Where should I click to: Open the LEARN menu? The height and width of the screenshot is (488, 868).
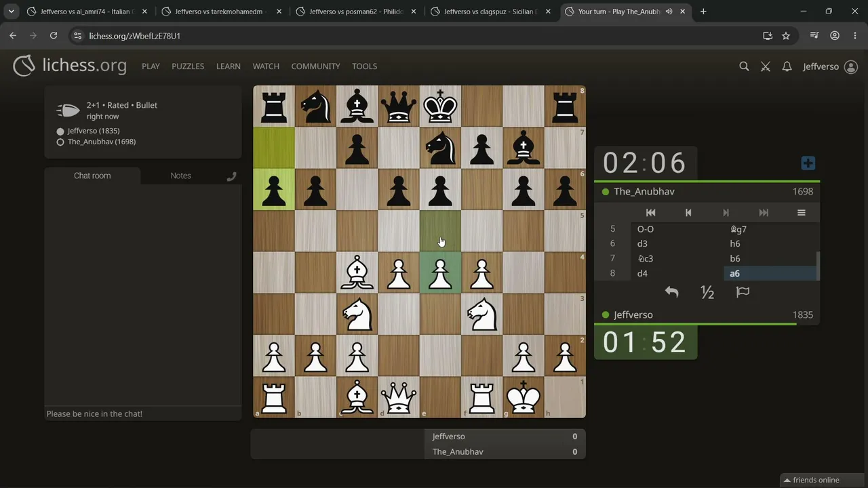point(229,66)
